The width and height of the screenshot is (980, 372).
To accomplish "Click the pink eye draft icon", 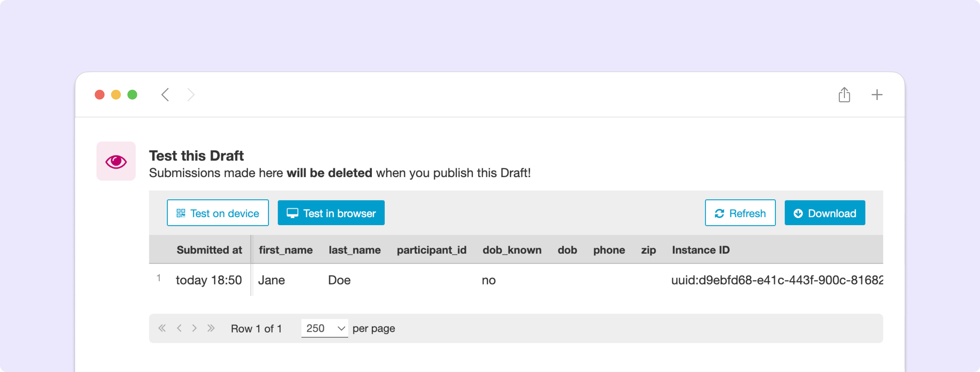I will pyautogui.click(x=116, y=161).
